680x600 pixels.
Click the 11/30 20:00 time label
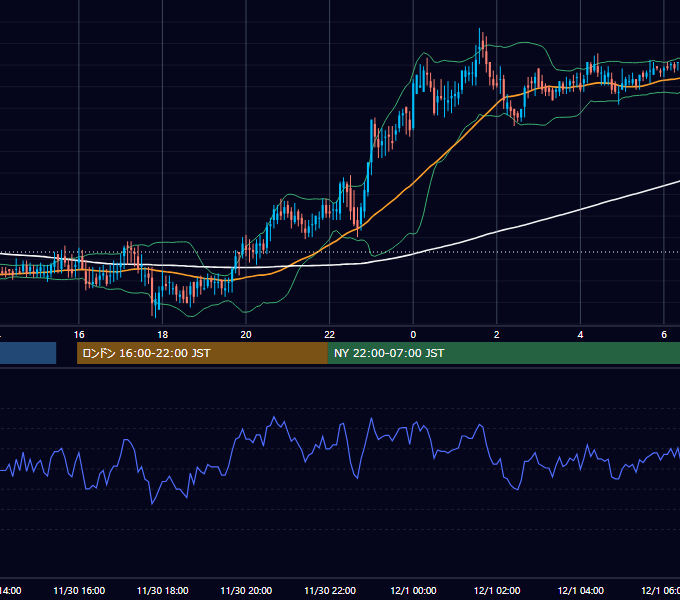(x=246, y=590)
